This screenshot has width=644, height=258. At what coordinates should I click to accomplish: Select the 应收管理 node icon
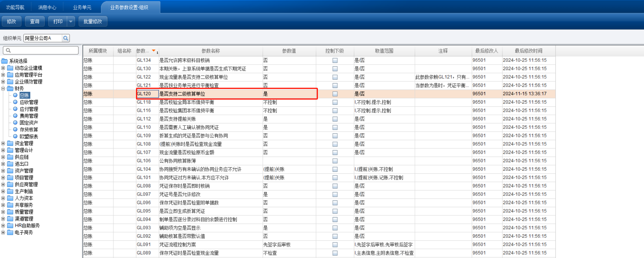point(15,102)
